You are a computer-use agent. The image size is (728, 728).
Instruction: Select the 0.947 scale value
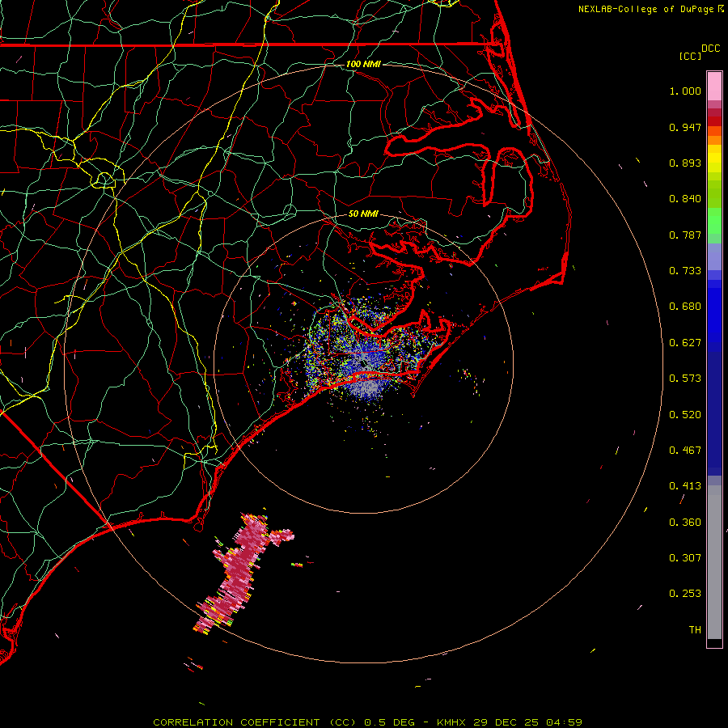pyautogui.click(x=685, y=127)
